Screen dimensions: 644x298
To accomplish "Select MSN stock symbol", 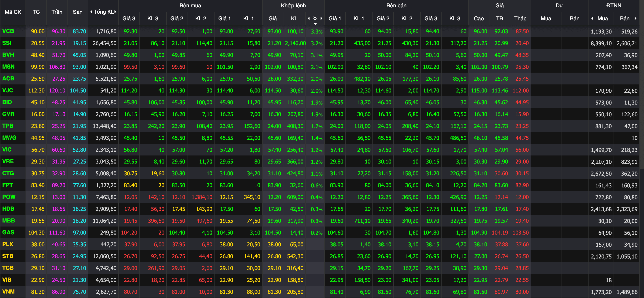I will pos(9,67).
